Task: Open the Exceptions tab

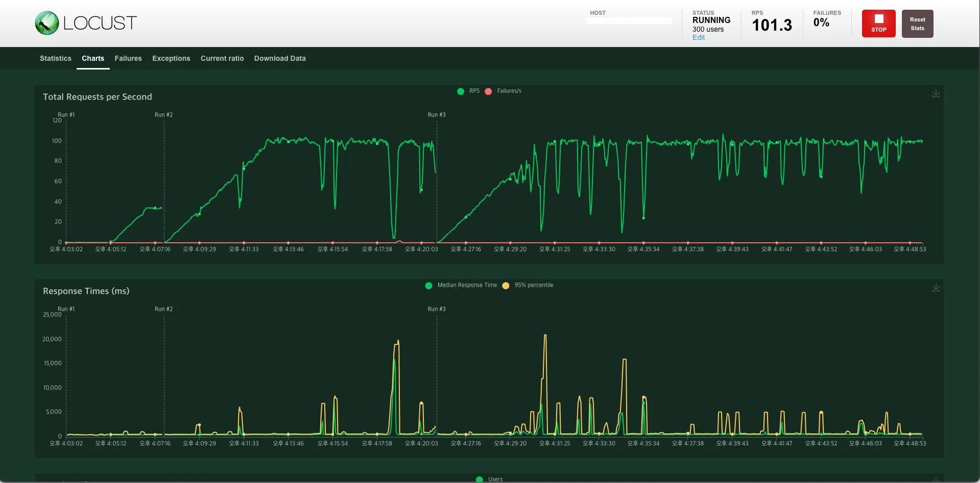Action: 171,58
